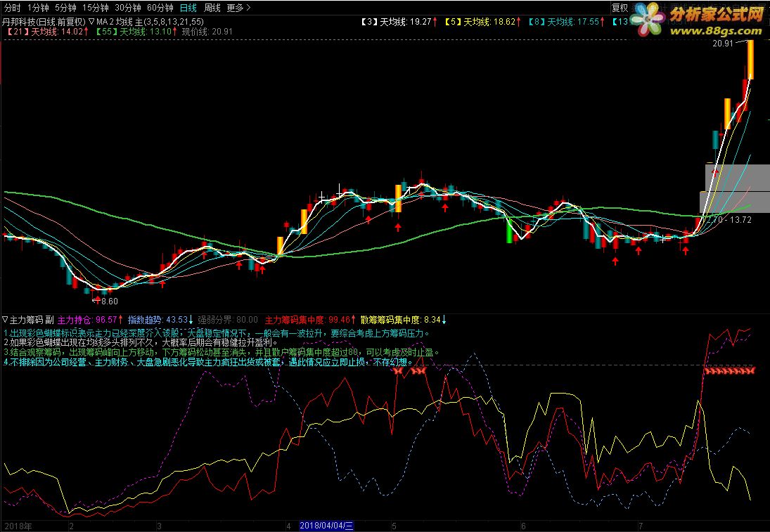Click the 20.91 high-price label beside last candle
Image resolution: width=770 pixels, height=532 pixels.
723,44
